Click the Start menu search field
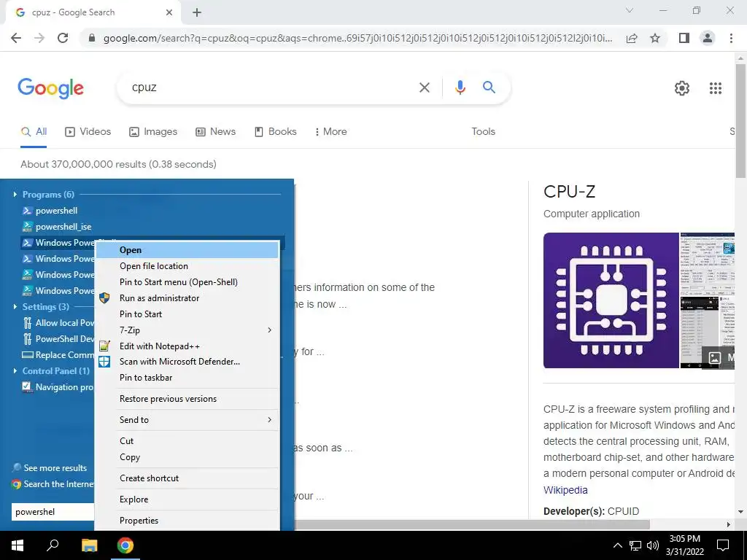 pyautogui.click(x=53, y=512)
